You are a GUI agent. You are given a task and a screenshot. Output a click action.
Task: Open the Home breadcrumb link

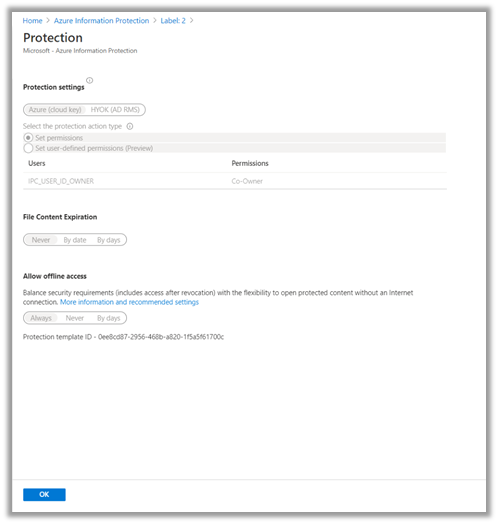(32, 21)
